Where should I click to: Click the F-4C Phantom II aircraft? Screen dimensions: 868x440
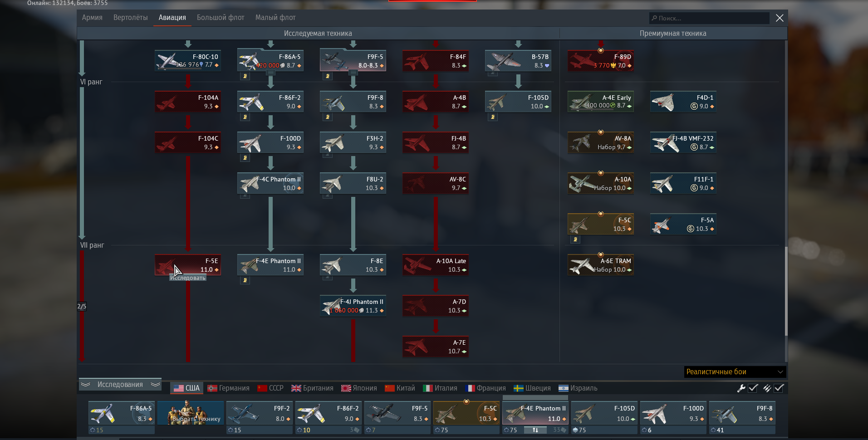point(270,183)
